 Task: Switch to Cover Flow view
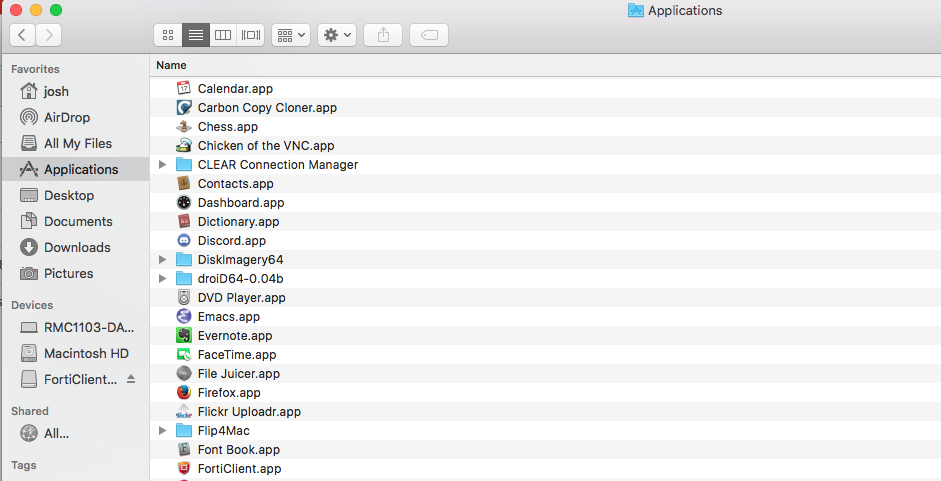251,35
